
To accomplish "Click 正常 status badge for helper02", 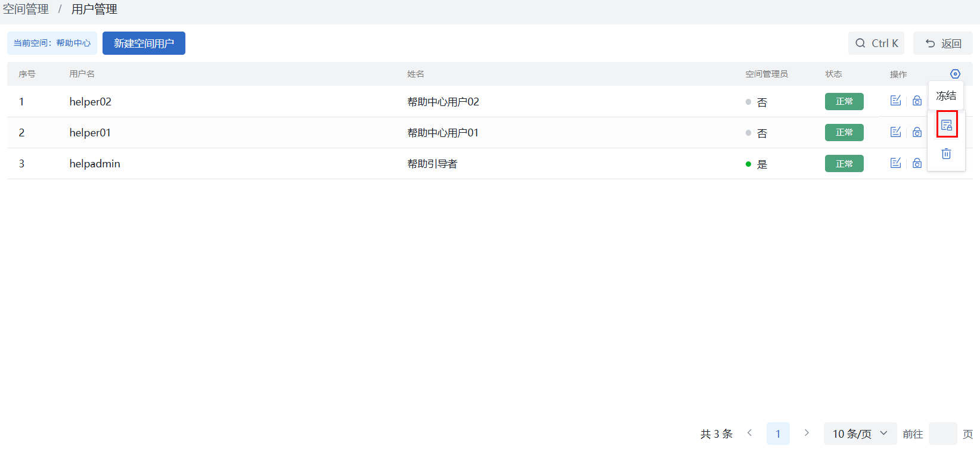I will (844, 101).
